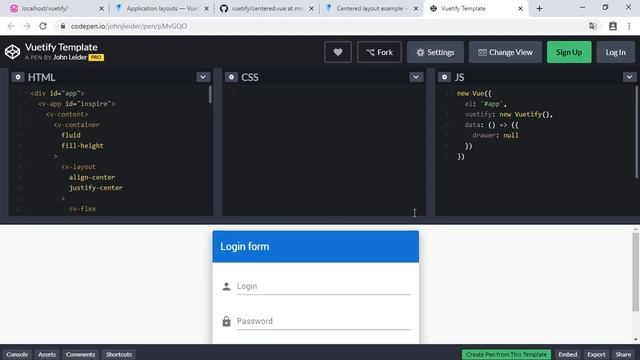Open JS editor settings gear
The width and height of the screenshot is (640, 360).
(444, 77)
